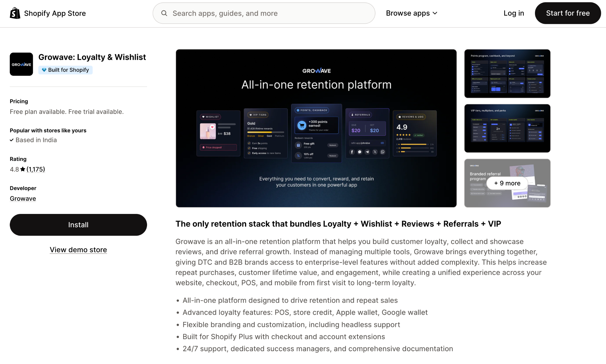Open the Points program, cashback thumbnail
Screen dimensions: 606x364
[x=507, y=73]
